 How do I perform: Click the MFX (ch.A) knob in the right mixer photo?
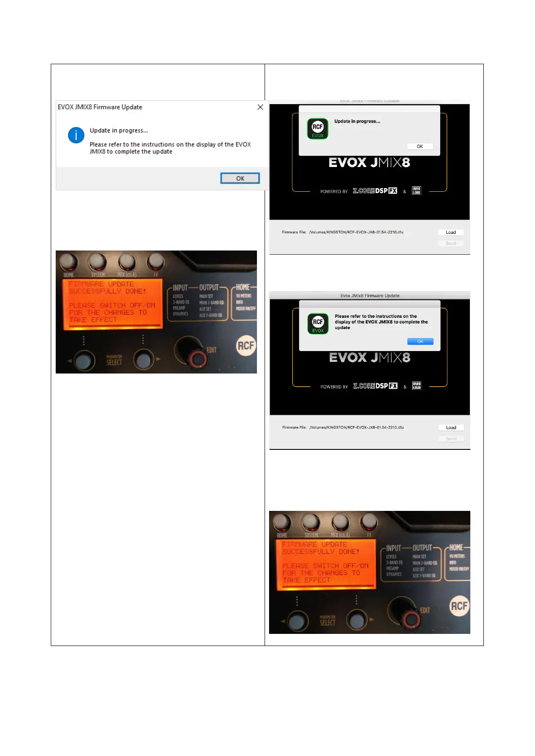(340, 522)
